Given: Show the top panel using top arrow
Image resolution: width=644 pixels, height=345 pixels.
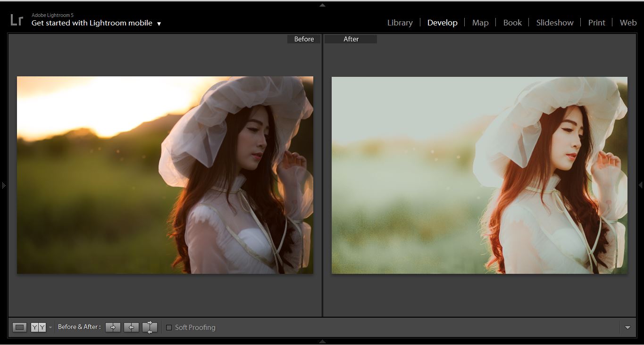Looking at the screenshot, I should coord(322,5).
